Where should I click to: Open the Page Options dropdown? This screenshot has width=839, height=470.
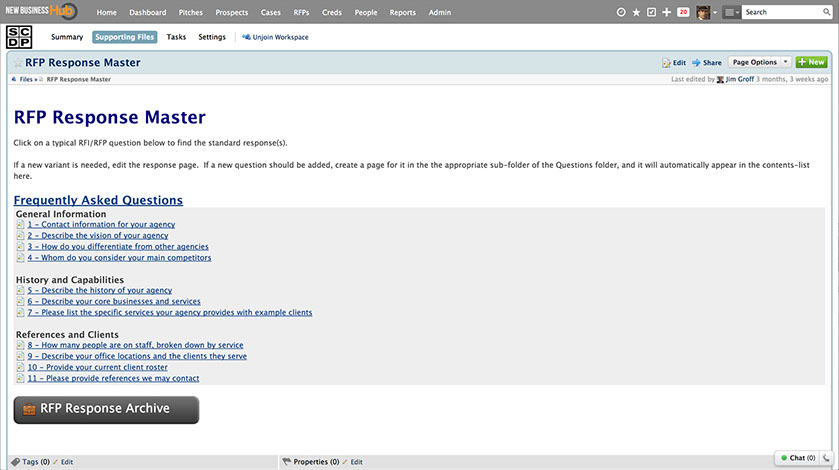[x=760, y=62]
